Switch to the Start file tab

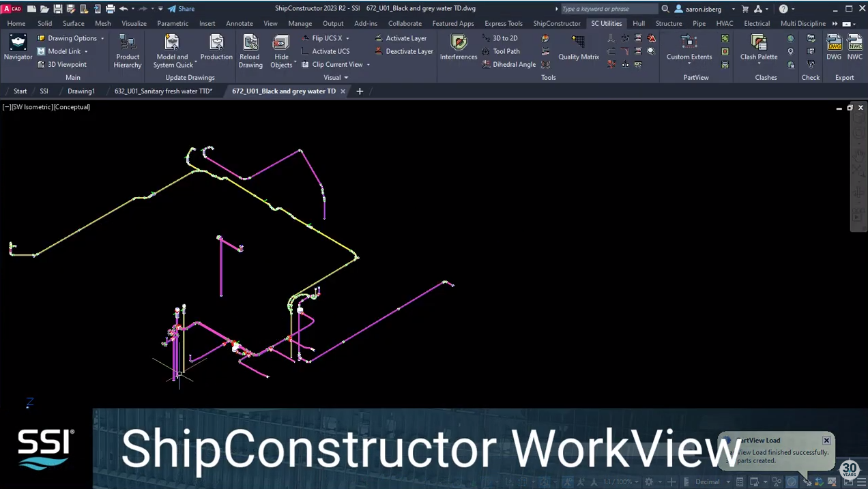point(20,91)
